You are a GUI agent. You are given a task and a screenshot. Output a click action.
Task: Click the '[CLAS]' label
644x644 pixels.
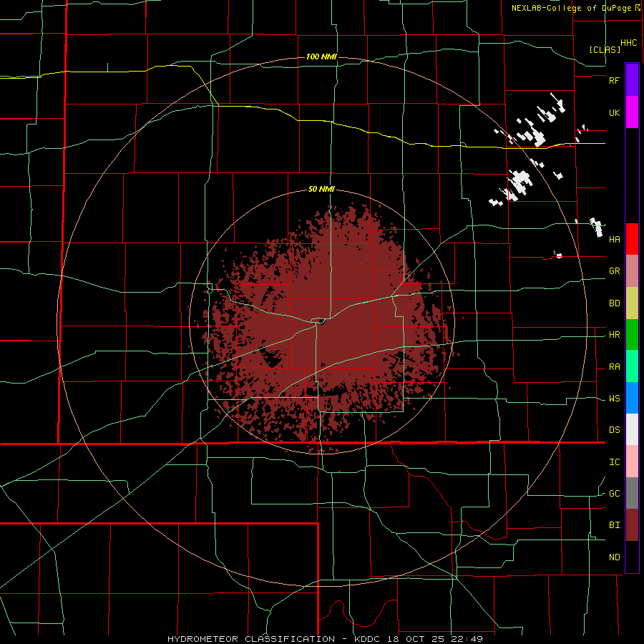click(605, 49)
